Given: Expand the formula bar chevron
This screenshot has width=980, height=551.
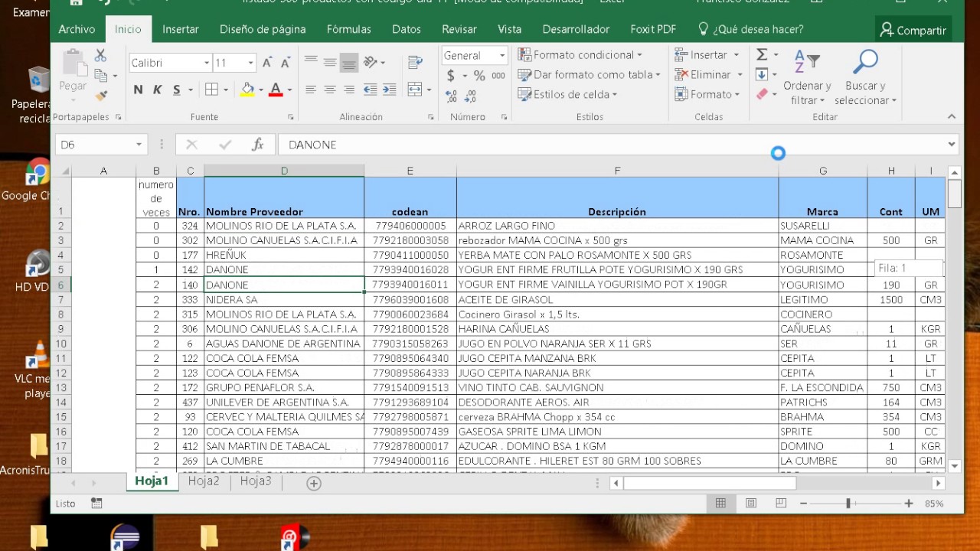Looking at the screenshot, I should [x=952, y=144].
